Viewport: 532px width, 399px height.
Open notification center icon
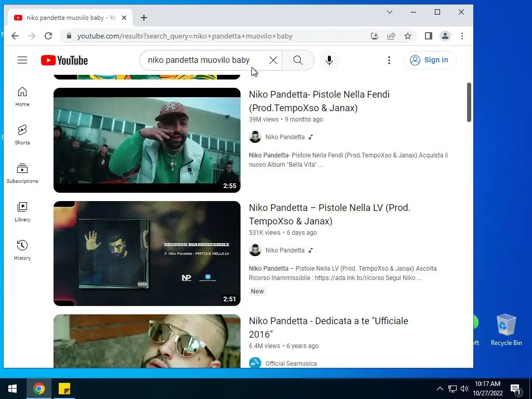click(515, 389)
